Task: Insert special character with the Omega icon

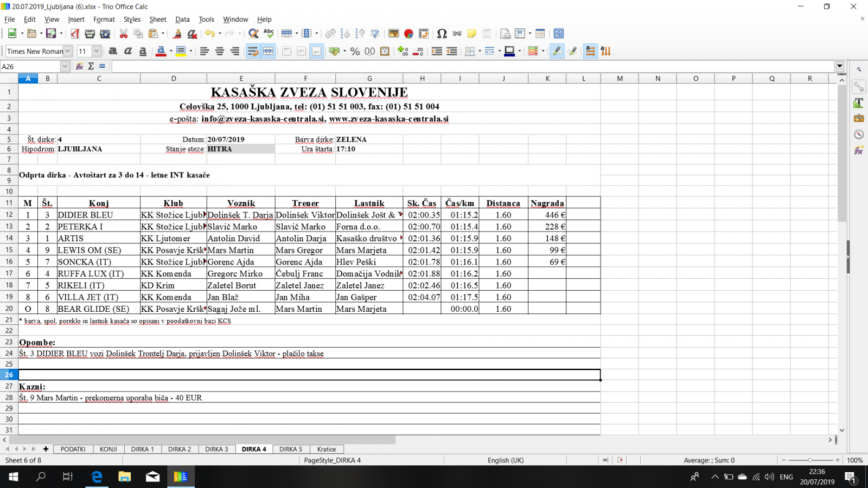Action: coord(442,34)
